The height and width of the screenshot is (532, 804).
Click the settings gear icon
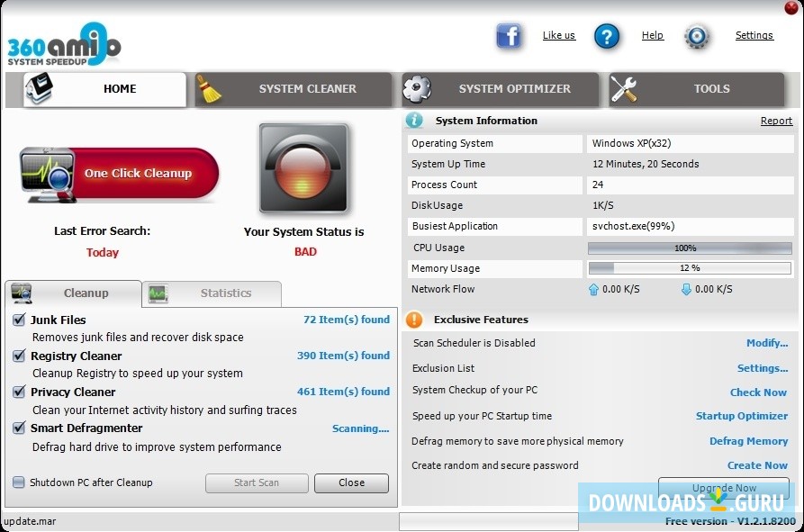(697, 36)
